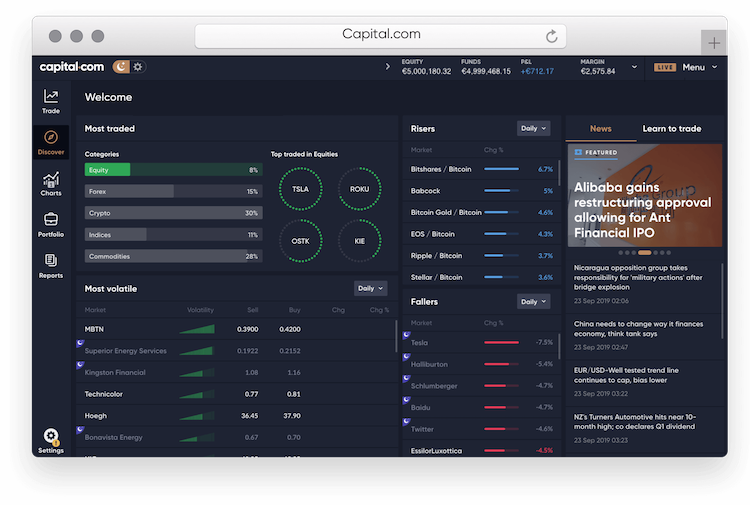
Task: Open Ripple / Bitcoin riser row
Action: tap(481, 255)
